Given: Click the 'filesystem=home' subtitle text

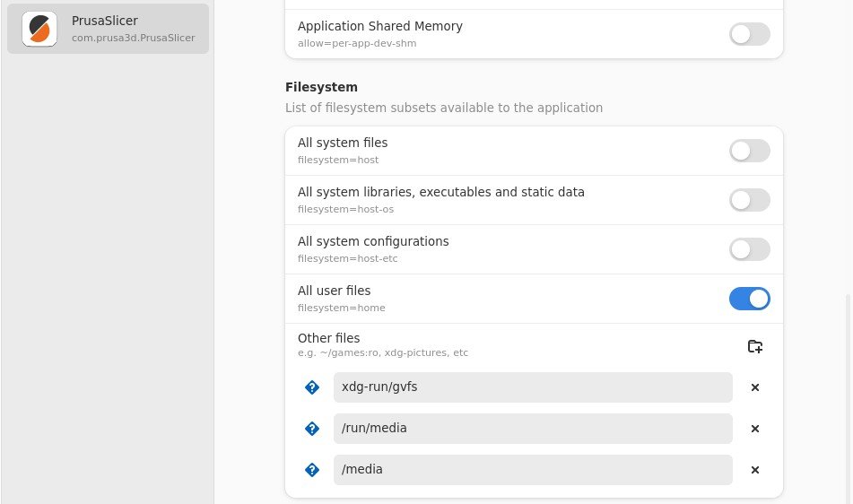Looking at the screenshot, I should click(341, 308).
